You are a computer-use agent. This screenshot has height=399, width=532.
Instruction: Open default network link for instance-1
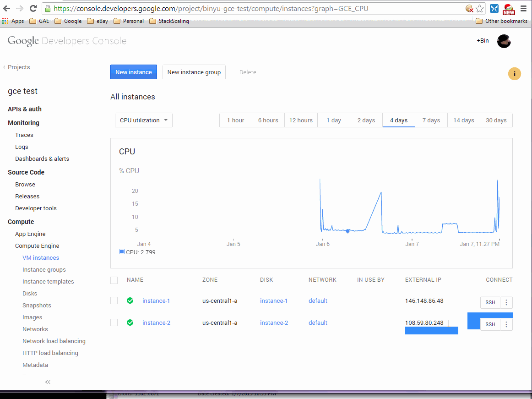point(318,301)
